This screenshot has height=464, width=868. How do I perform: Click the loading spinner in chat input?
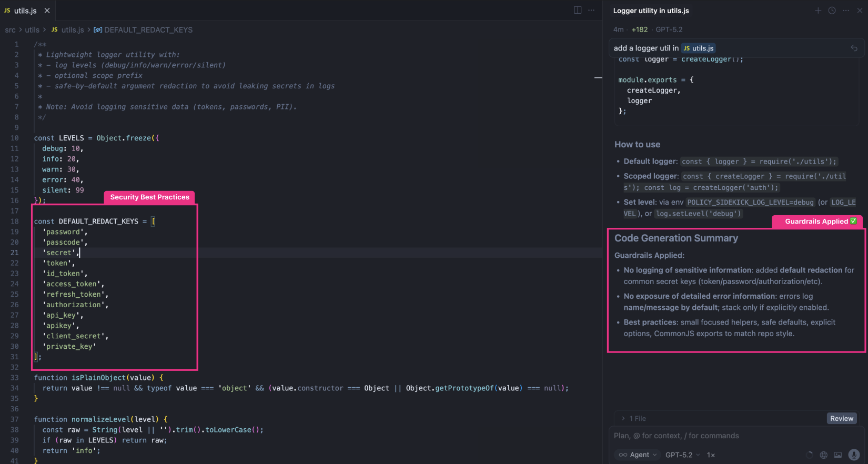click(810, 455)
